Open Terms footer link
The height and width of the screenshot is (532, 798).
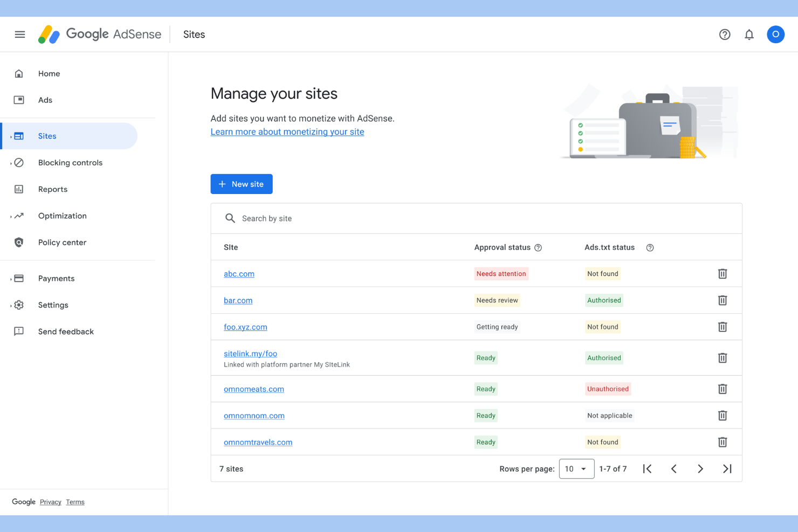pyautogui.click(x=75, y=502)
